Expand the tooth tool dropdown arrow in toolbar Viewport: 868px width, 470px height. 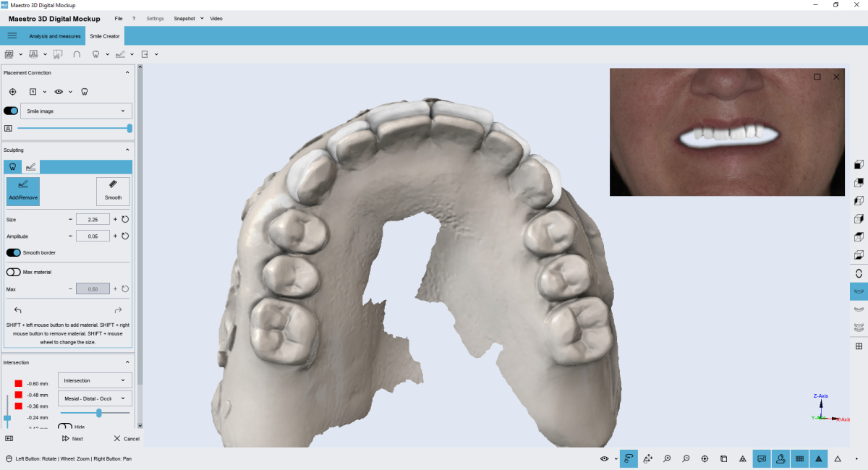(108, 54)
